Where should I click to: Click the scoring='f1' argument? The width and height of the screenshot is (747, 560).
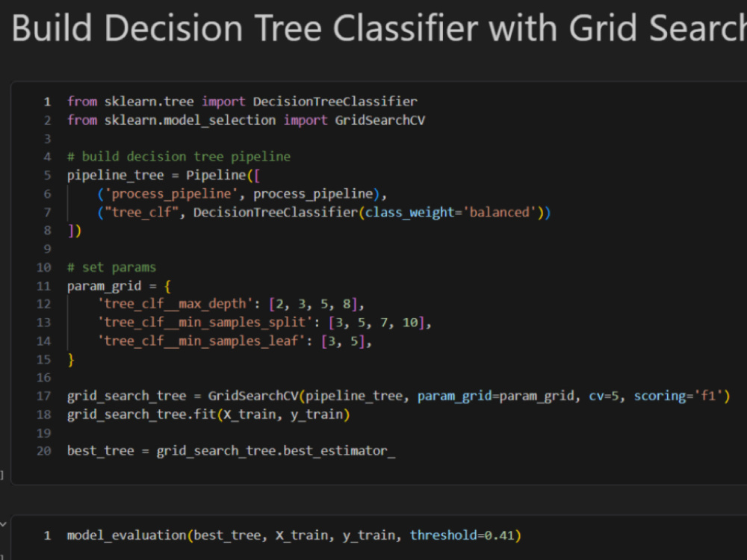678,396
